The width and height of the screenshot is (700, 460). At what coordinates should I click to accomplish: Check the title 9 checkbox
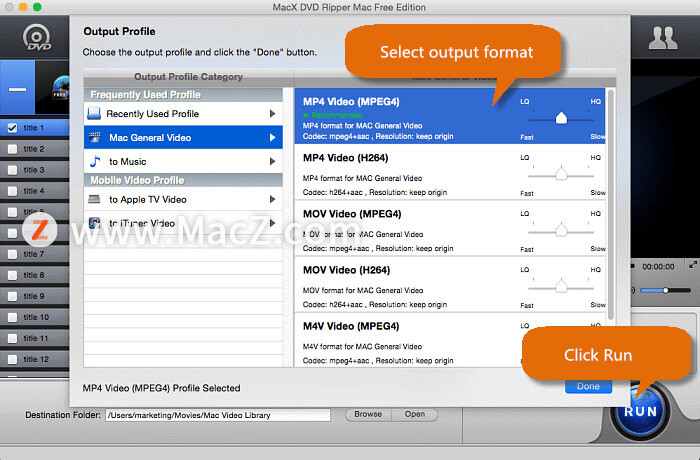(12, 296)
